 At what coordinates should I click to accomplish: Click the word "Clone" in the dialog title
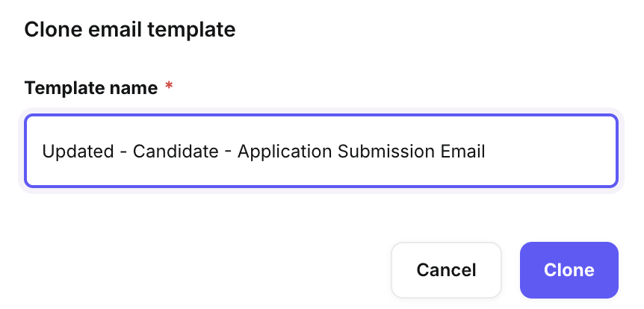point(49,30)
